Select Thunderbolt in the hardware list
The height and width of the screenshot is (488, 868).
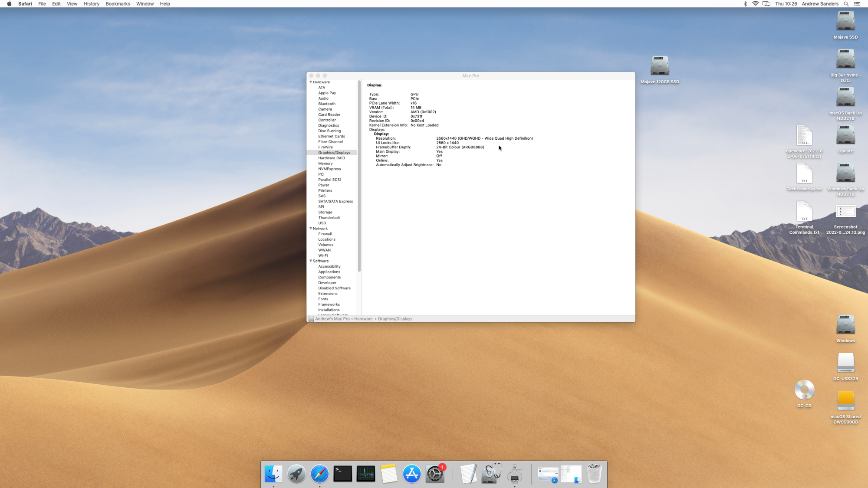point(329,218)
